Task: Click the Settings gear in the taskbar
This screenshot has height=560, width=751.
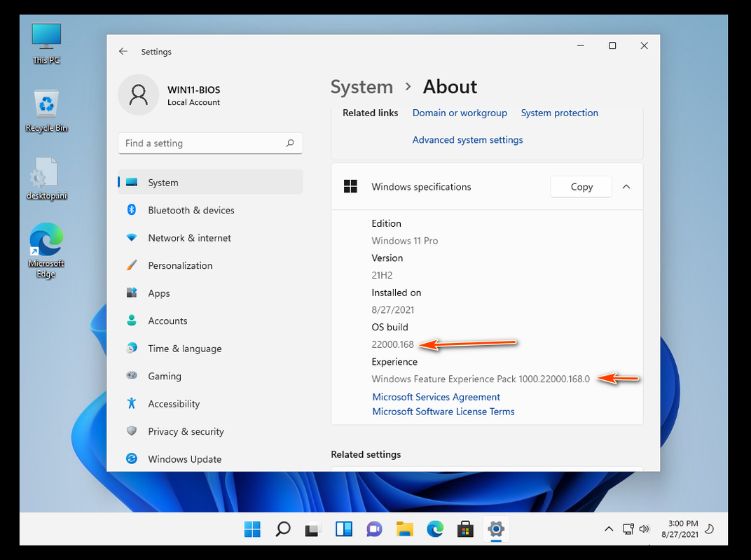Action: coord(496,529)
